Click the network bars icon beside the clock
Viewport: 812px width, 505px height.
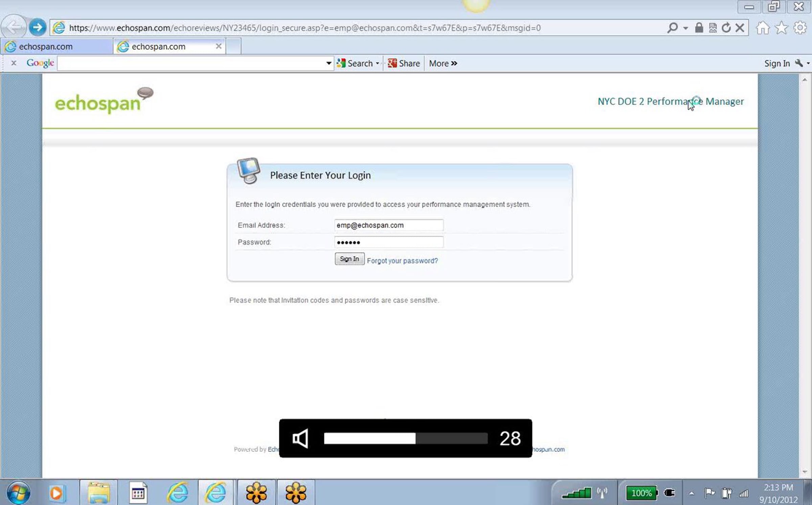click(744, 493)
